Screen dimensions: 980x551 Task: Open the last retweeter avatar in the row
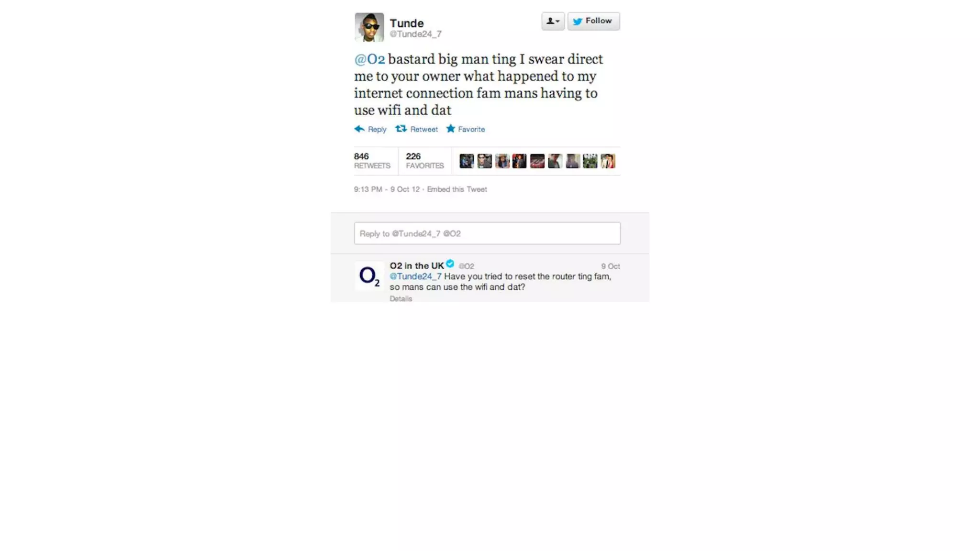pyautogui.click(x=608, y=161)
